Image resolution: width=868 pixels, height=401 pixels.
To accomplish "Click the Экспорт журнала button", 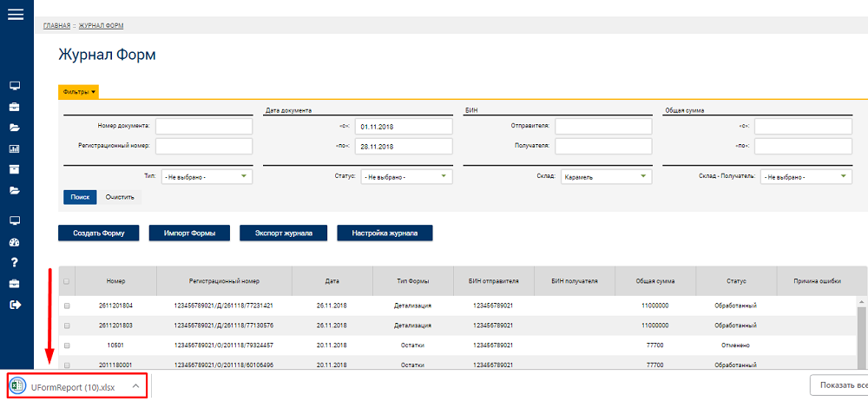I will coord(284,233).
